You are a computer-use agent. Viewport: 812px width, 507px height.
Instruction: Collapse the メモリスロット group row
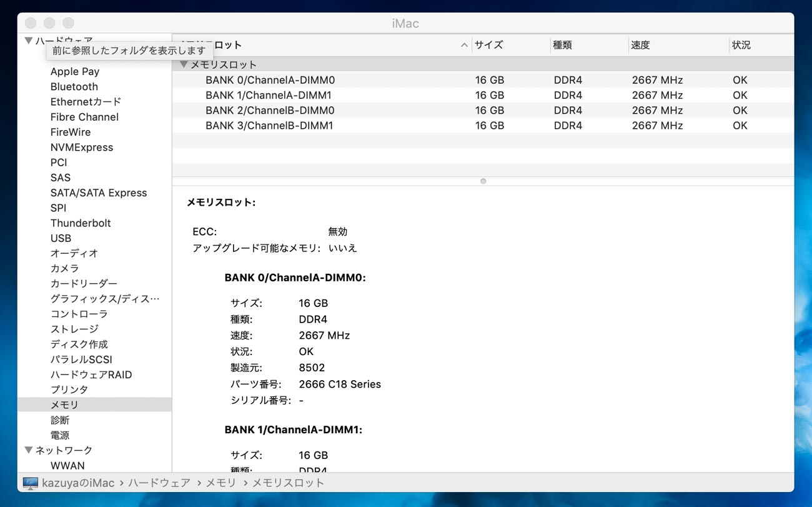[184, 64]
